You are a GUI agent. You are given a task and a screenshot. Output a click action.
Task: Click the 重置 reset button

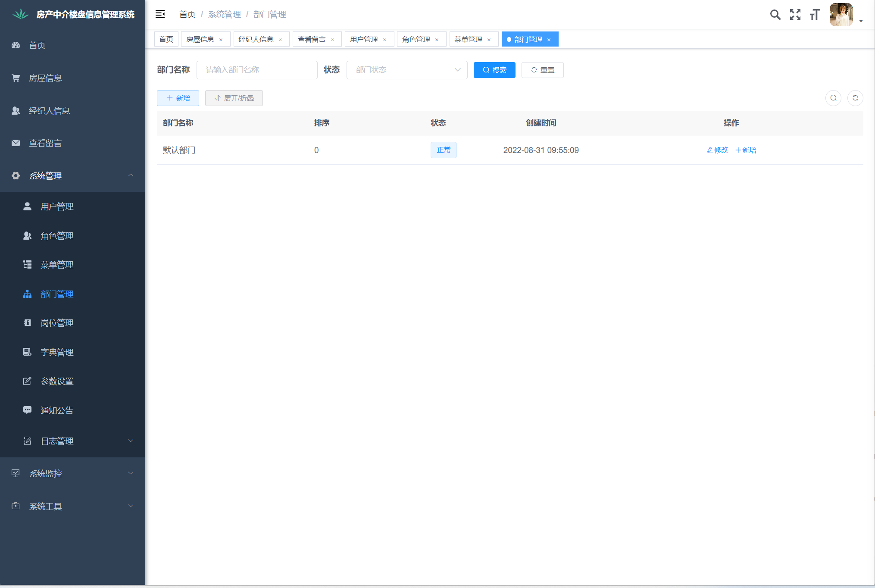(x=542, y=70)
